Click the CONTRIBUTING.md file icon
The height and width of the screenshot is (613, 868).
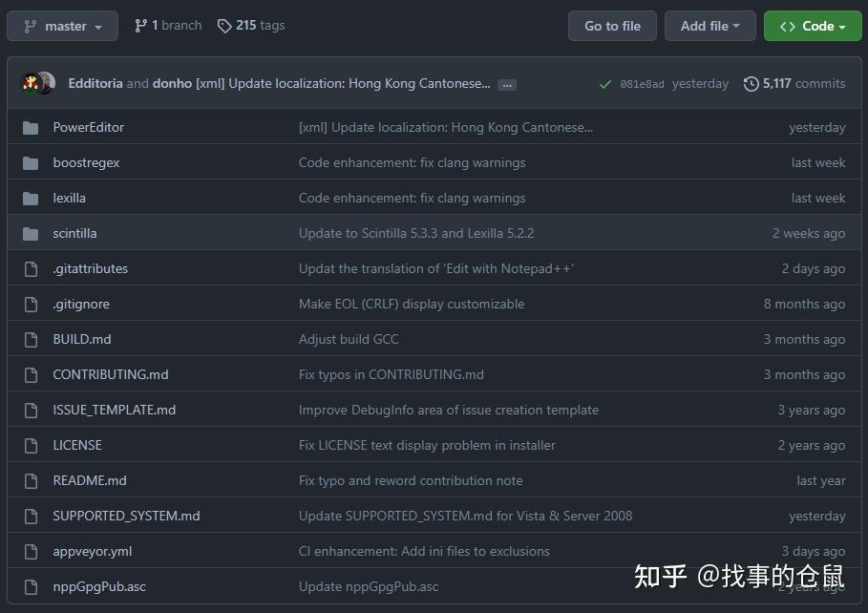coord(31,375)
